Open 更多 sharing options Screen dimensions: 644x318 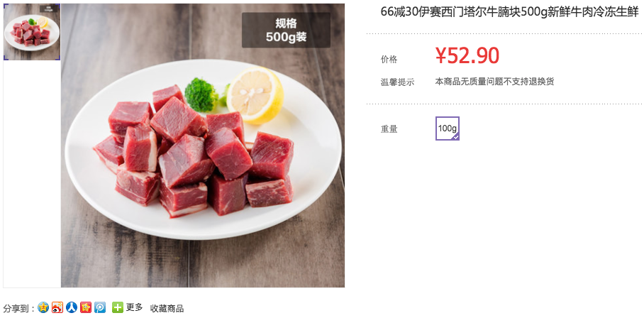pos(134,307)
